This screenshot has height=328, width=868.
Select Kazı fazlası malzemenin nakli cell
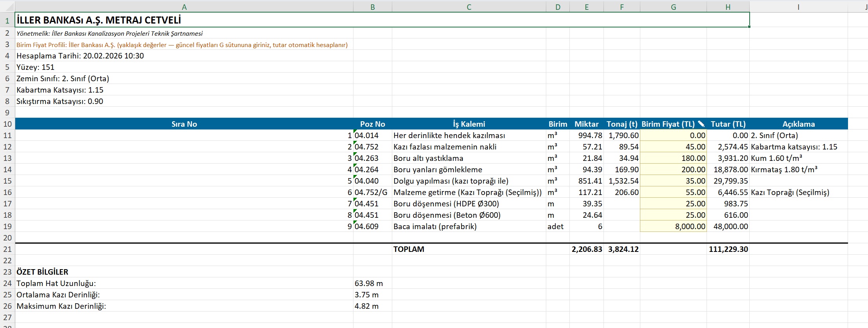[469, 147]
